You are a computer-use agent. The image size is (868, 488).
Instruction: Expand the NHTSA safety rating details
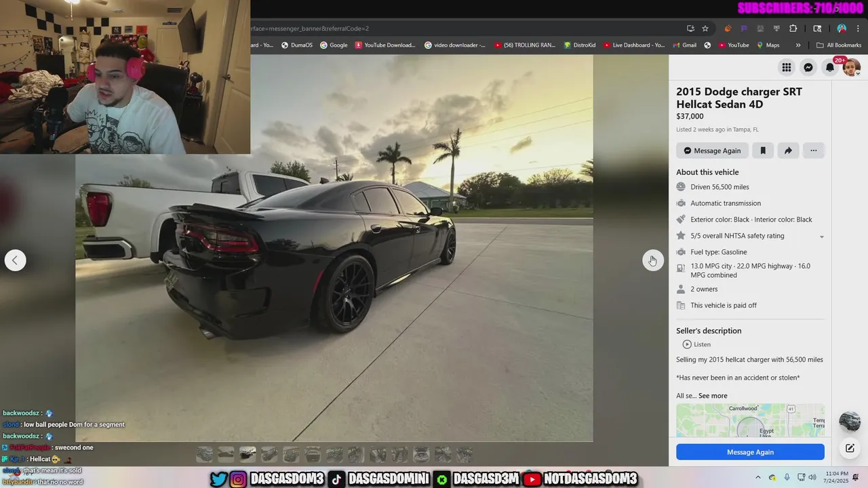pyautogui.click(x=821, y=237)
